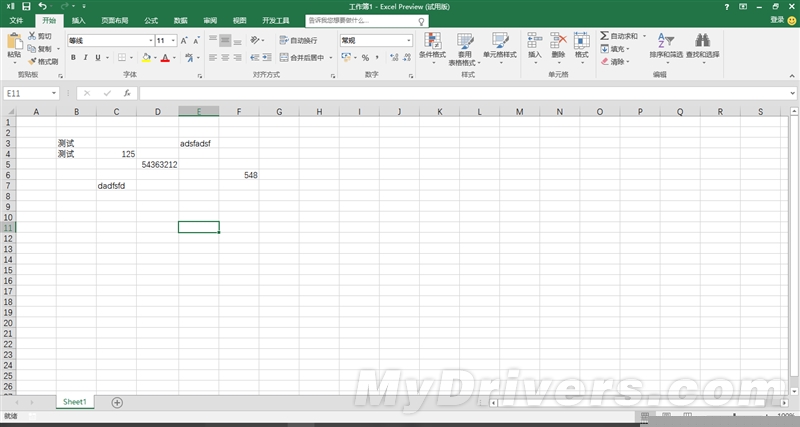Expand the Merge and Center (合并后居中) arrow
Viewport: 800px width, 427px height.
[x=331, y=58]
